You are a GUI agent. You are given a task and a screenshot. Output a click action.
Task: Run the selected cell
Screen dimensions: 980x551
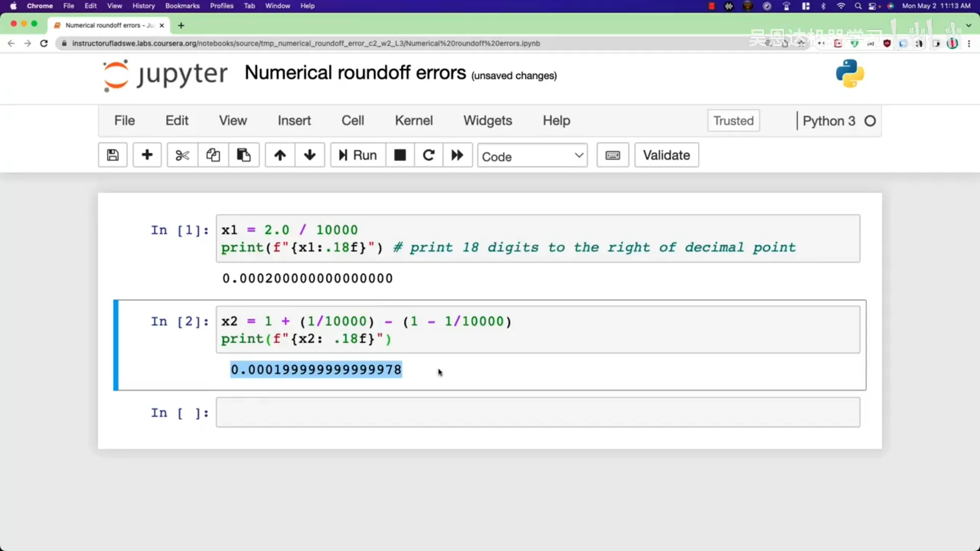pyautogui.click(x=358, y=155)
